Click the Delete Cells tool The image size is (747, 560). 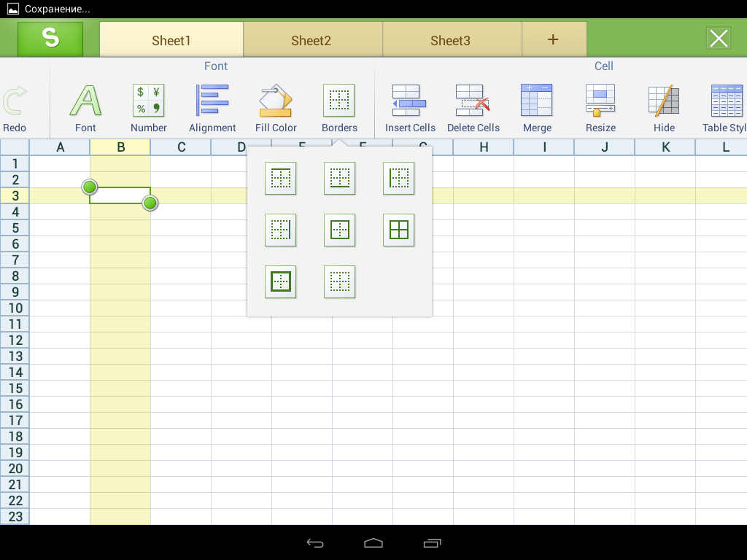coord(473,107)
